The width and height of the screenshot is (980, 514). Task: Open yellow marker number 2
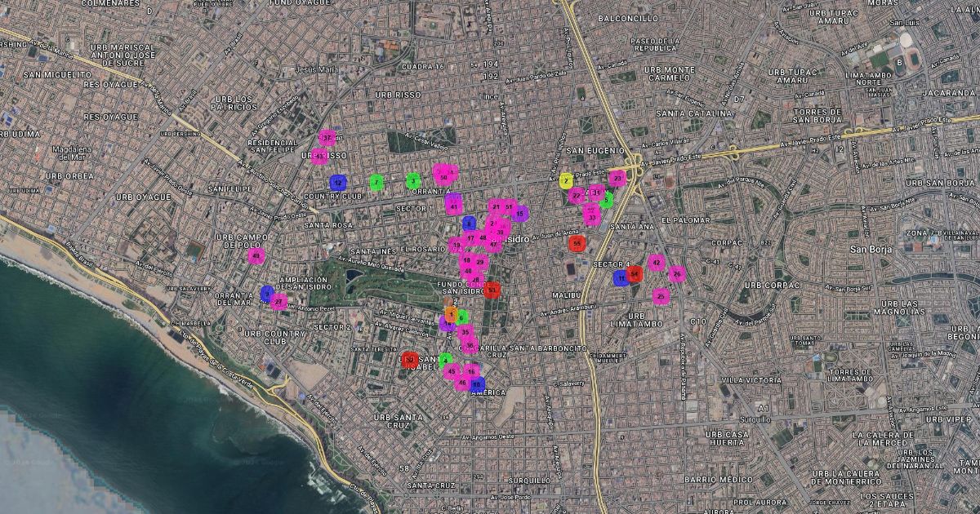(x=566, y=181)
